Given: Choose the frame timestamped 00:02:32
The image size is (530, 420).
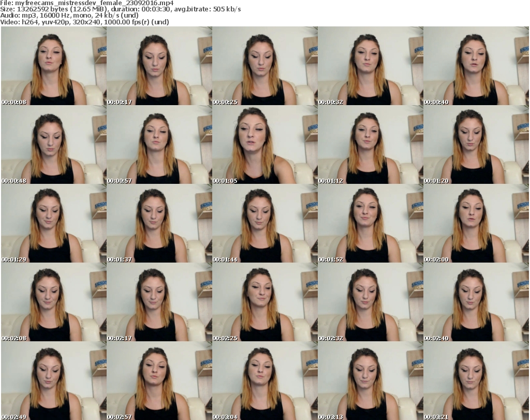Looking at the screenshot, I should 370,302.
